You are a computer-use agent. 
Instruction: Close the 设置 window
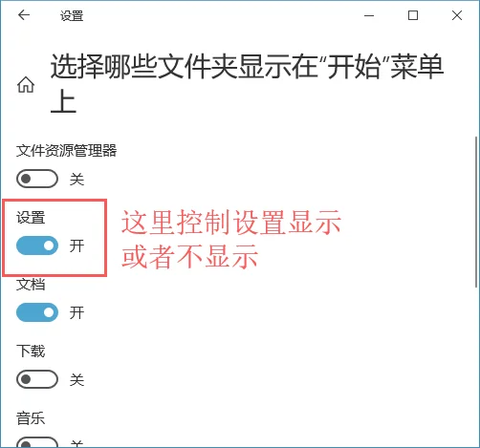[457, 15]
